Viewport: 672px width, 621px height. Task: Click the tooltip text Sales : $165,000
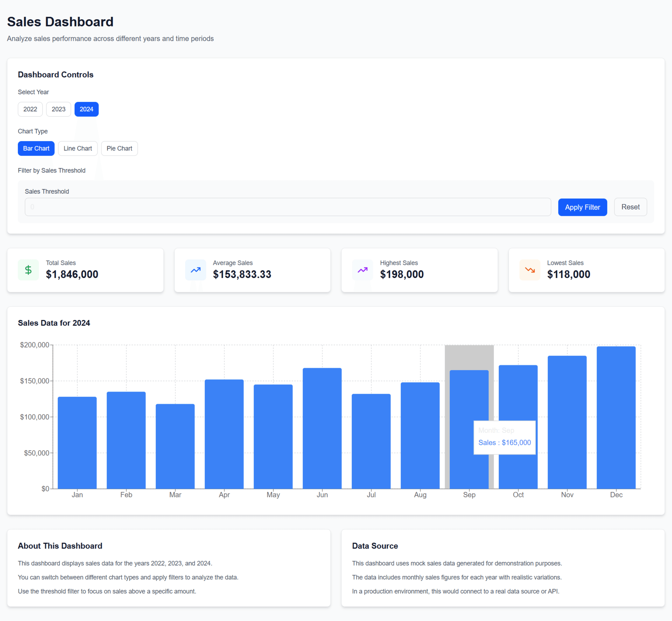(504, 443)
